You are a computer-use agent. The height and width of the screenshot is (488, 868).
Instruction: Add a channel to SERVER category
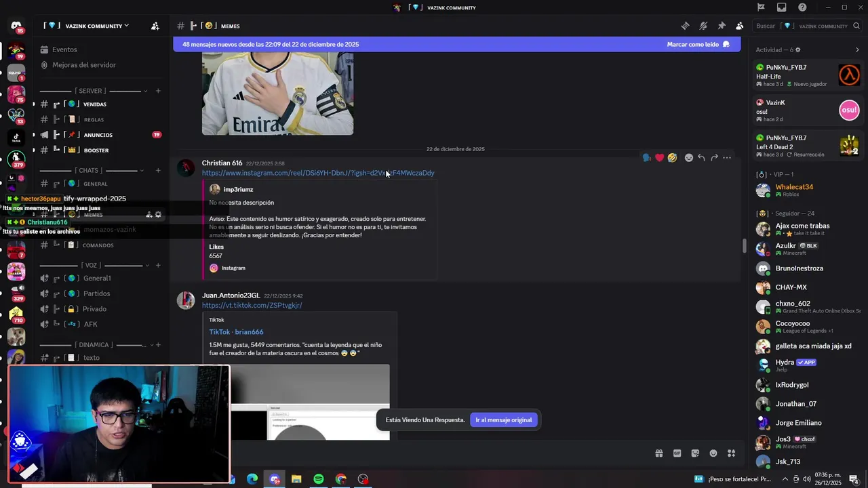pyautogui.click(x=158, y=91)
